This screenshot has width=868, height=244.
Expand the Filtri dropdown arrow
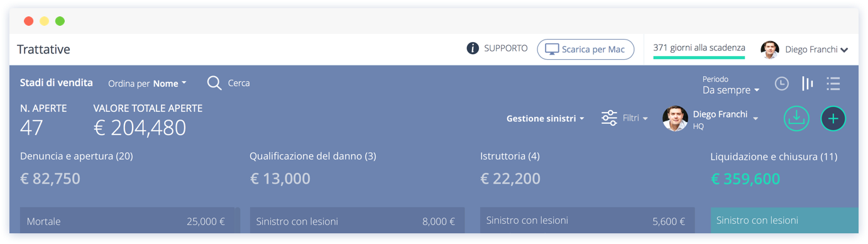(x=645, y=118)
